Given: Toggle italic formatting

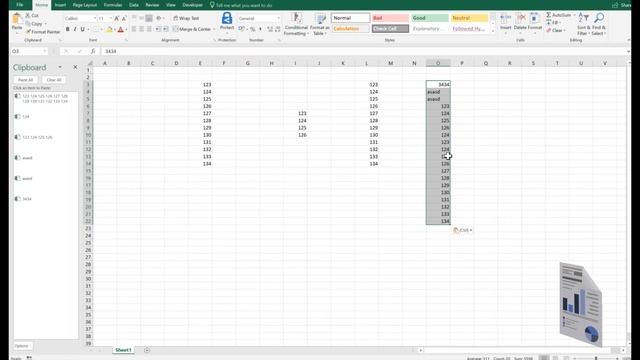Looking at the screenshot, I should tap(75, 29).
